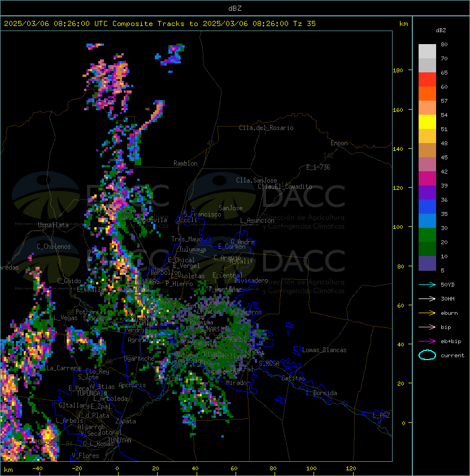The width and height of the screenshot is (470, 476).
Task: Select the bright yellow 54-51 dBZ swatch
Action: point(427,122)
